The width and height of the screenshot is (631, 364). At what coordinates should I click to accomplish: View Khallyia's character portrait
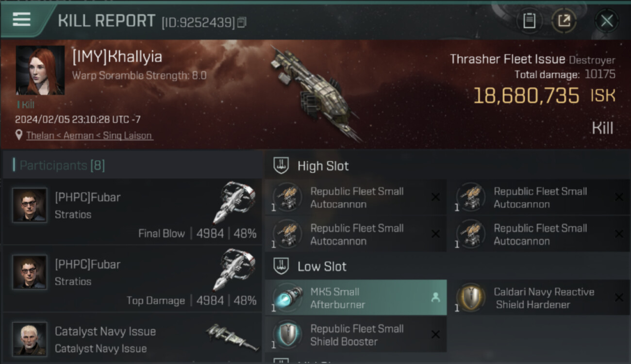pyautogui.click(x=40, y=70)
